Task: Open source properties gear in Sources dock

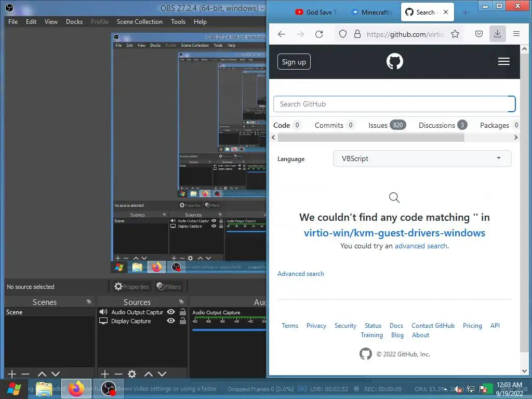Action: 132,374
